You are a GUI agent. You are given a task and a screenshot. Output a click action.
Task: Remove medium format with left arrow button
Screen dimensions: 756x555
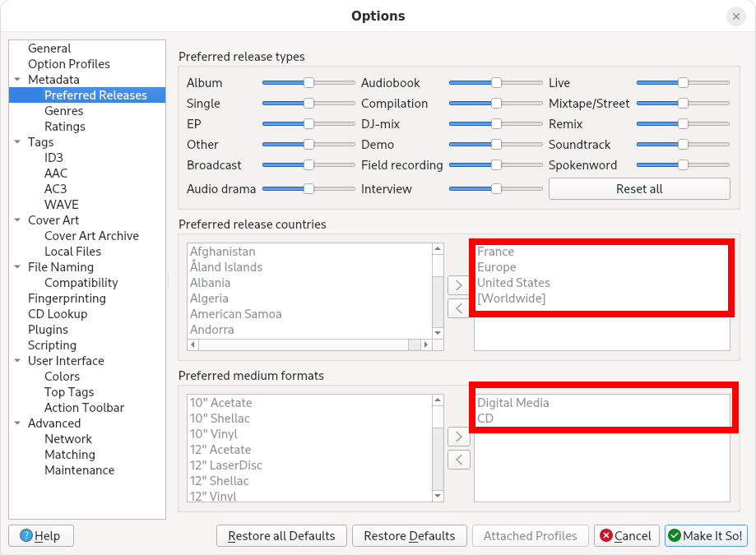[x=459, y=459]
